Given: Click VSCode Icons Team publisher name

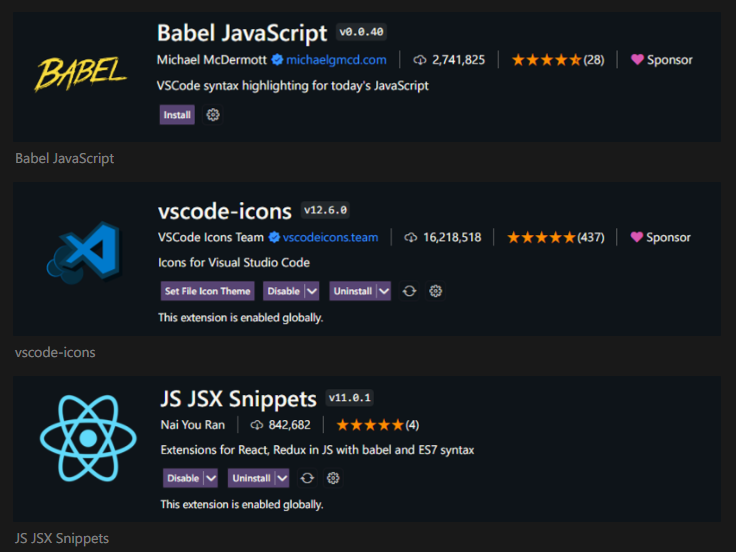Looking at the screenshot, I should tap(211, 238).
